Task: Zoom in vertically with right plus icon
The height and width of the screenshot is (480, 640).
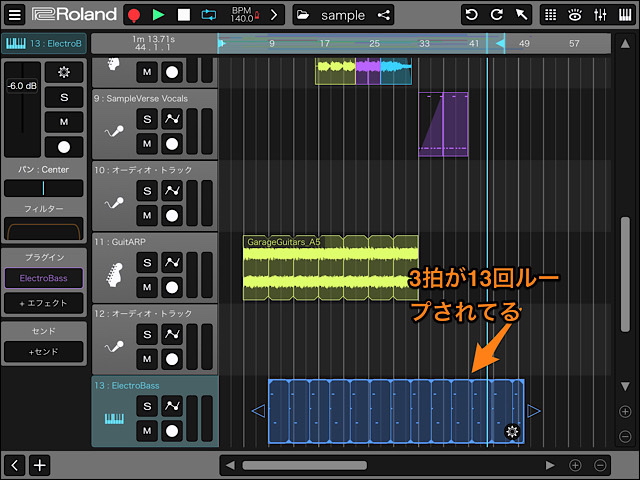Action: pyautogui.click(x=625, y=411)
